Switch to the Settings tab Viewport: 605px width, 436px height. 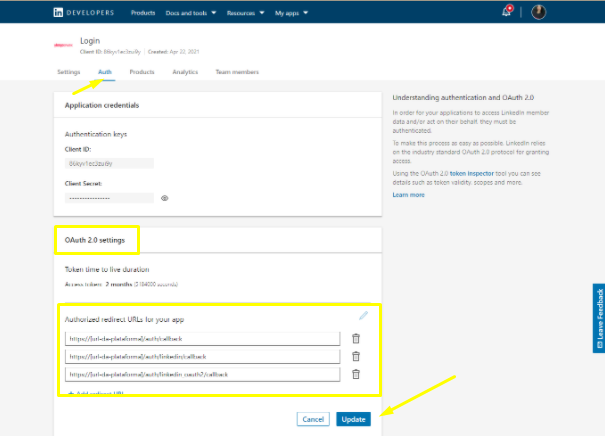(x=69, y=72)
